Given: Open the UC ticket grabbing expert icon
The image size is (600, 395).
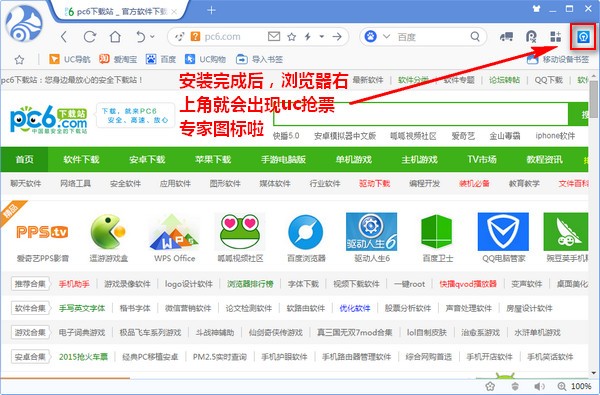Looking at the screenshot, I should click(583, 37).
